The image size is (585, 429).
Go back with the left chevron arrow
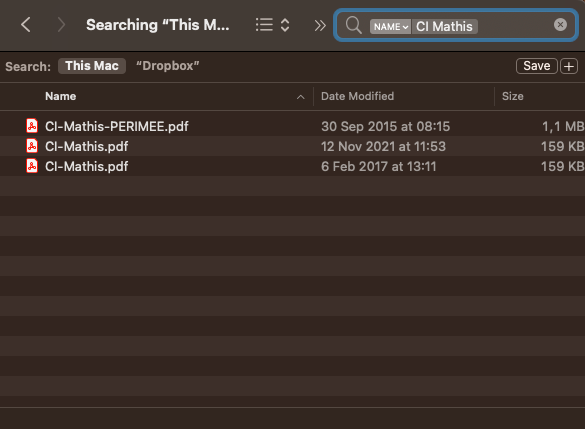(x=26, y=25)
